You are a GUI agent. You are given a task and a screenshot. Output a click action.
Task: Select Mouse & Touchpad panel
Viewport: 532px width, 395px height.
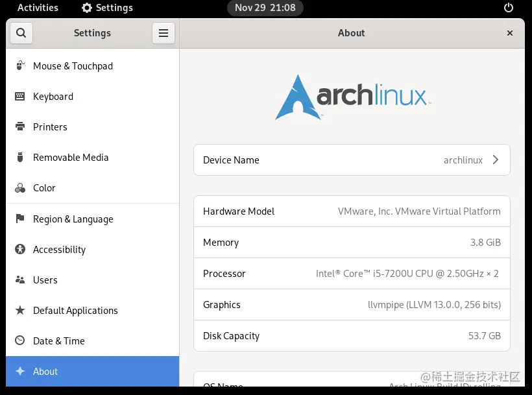[92, 66]
